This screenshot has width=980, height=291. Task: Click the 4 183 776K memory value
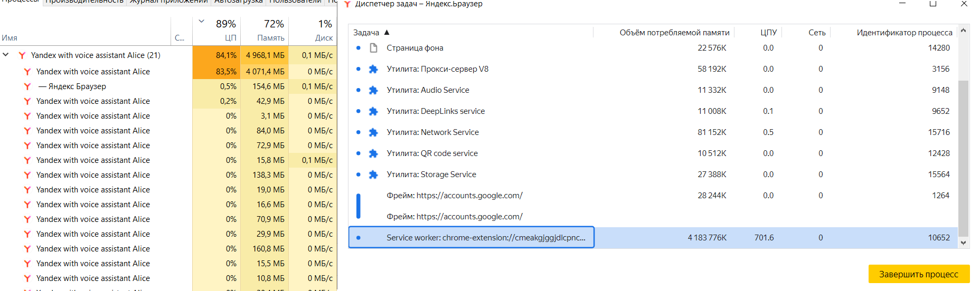(707, 238)
